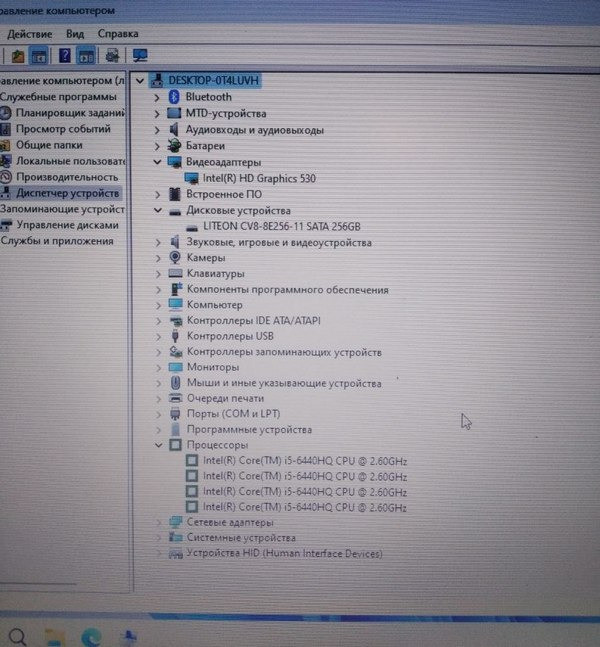
Task: Collapse the Дисковые устройства category
Action: pyautogui.click(x=158, y=210)
